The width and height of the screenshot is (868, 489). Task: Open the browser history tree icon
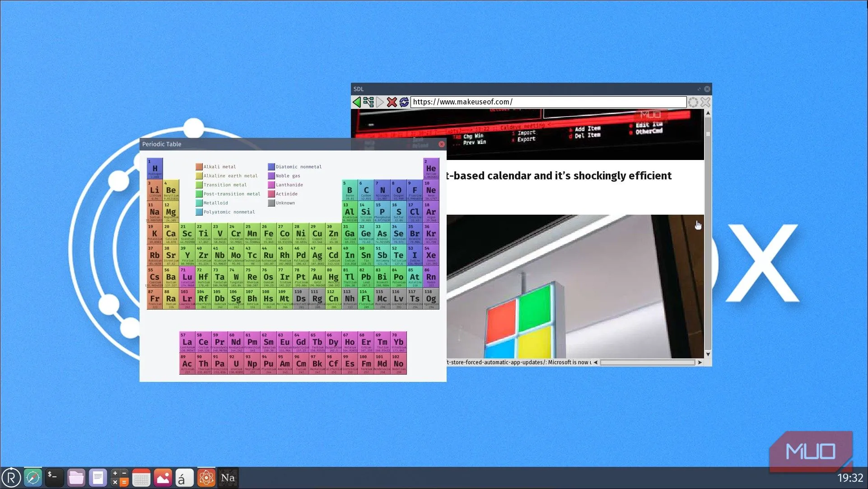tap(369, 102)
